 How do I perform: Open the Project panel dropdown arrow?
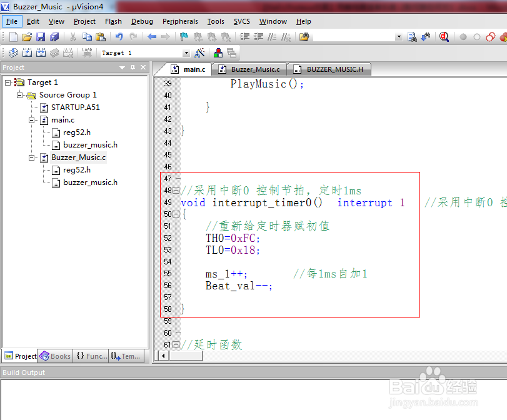click(122, 67)
